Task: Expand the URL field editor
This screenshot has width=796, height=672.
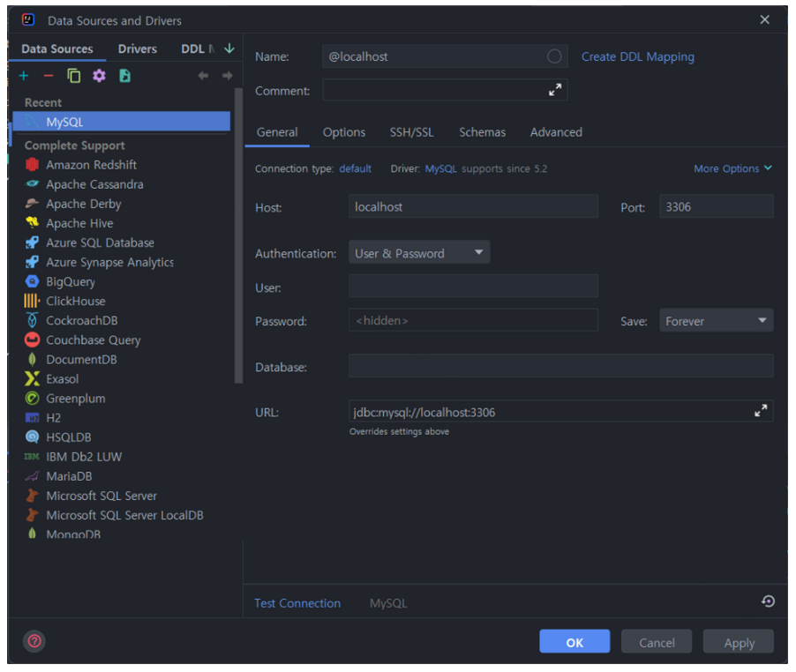Action: [761, 411]
